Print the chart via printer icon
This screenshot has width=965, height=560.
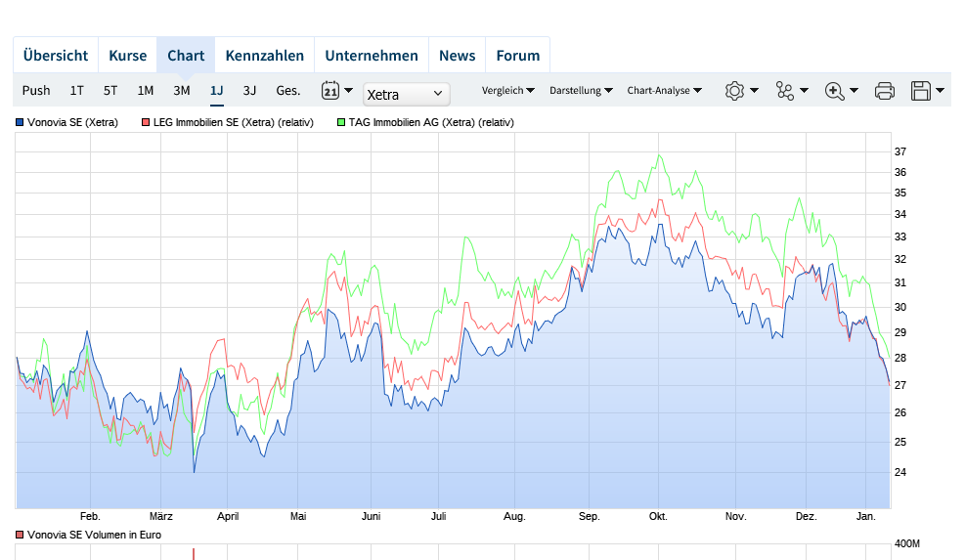(x=884, y=91)
